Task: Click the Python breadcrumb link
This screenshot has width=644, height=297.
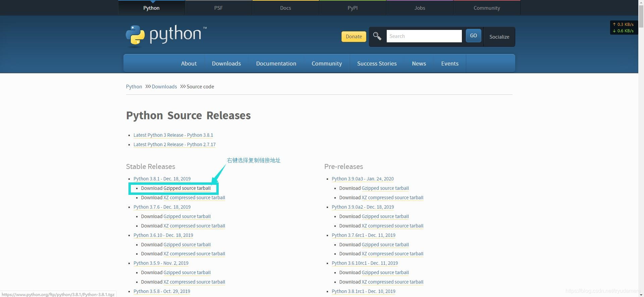Action: coord(134,86)
